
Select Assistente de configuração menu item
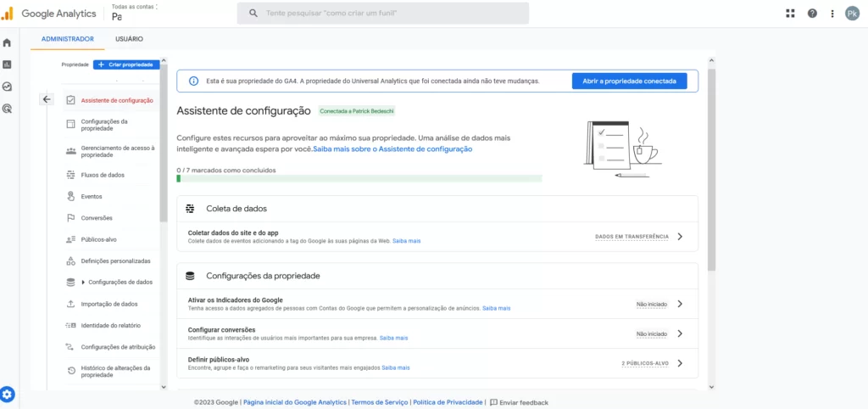click(111, 100)
